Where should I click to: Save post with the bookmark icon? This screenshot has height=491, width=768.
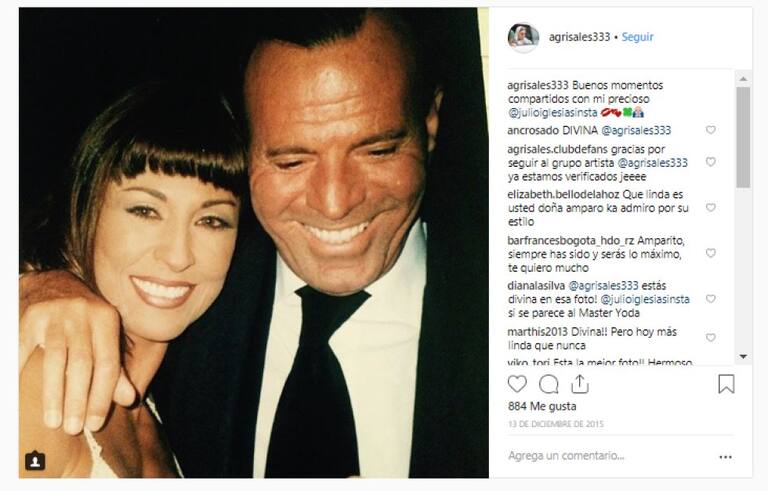(x=726, y=384)
